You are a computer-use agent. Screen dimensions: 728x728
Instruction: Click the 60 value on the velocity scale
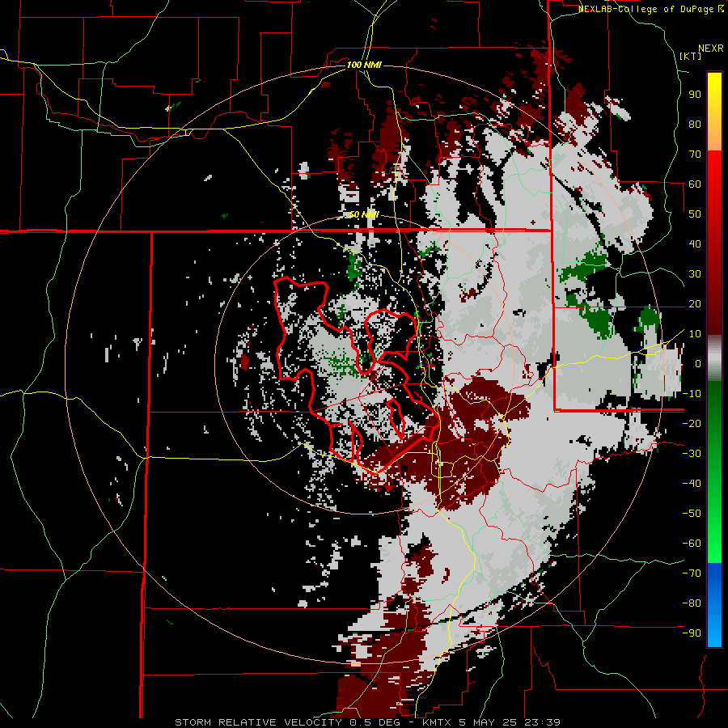(695, 184)
